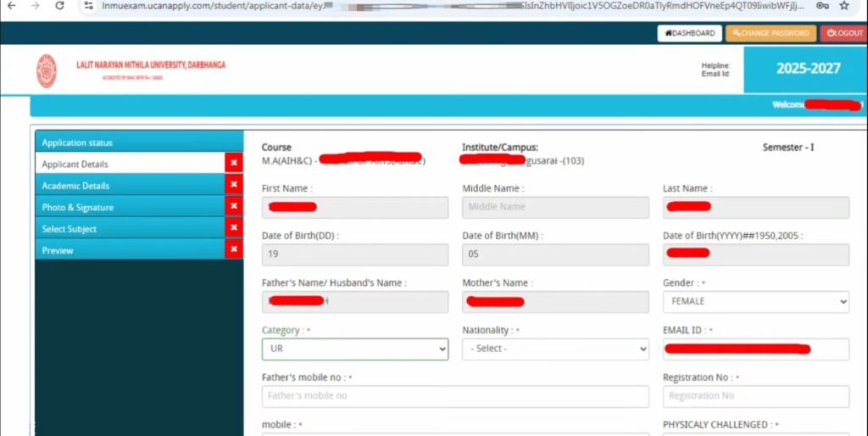Image resolution: width=868 pixels, height=436 pixels.
Task: Click red X beside Photo & Signature
Action: (234, 206)
